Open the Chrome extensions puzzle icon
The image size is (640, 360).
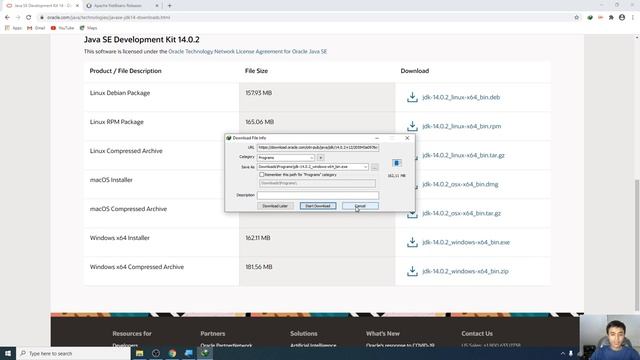point(611,18)
